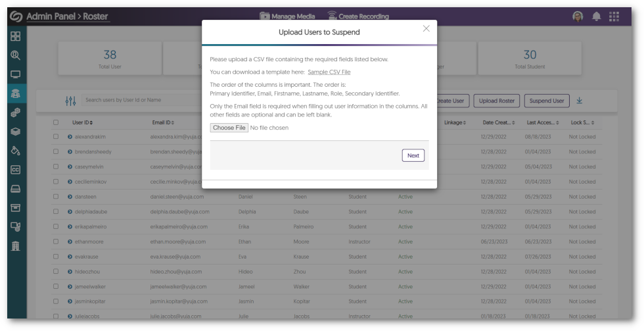The width and height of the screenshot is (644, 331).
Task: Open Create Recording from top bar
Action: tap(363, 16)
